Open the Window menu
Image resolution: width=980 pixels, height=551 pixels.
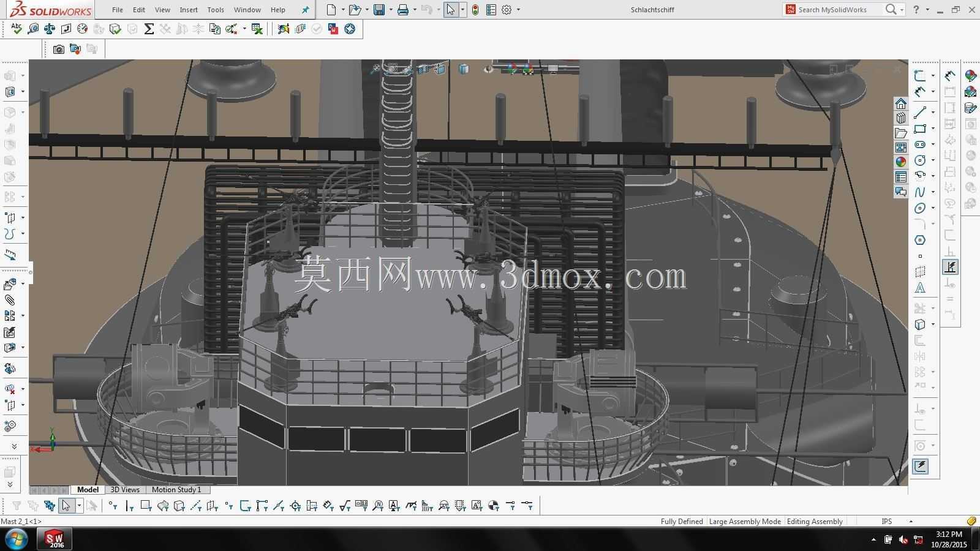[x=247, y=10]
